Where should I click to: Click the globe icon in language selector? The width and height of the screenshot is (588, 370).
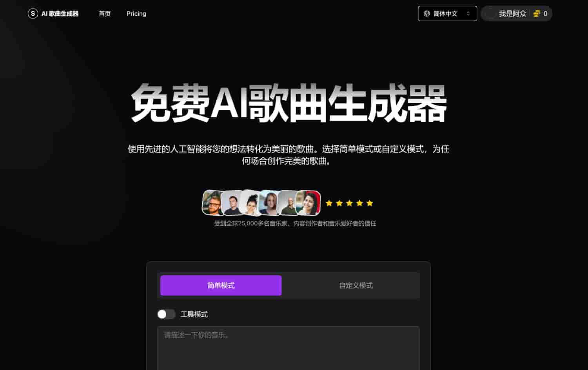[x=427, y=13]
